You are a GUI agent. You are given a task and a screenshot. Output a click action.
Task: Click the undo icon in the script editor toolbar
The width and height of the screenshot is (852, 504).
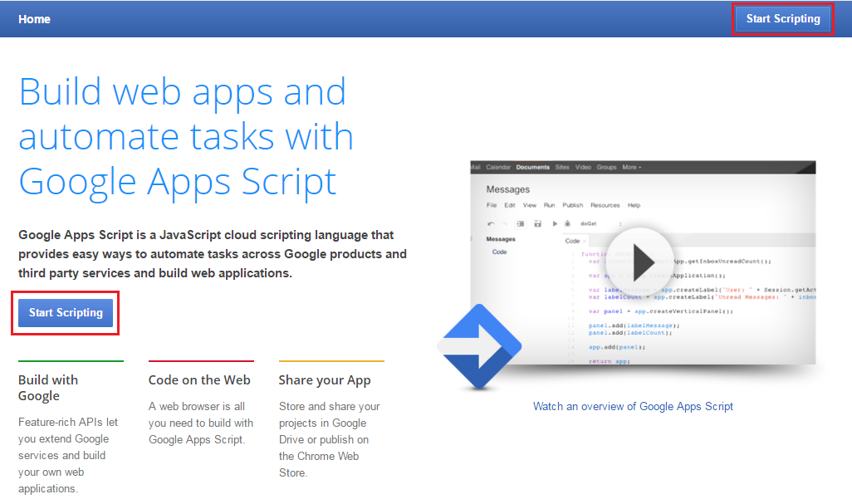coord(492,224)
